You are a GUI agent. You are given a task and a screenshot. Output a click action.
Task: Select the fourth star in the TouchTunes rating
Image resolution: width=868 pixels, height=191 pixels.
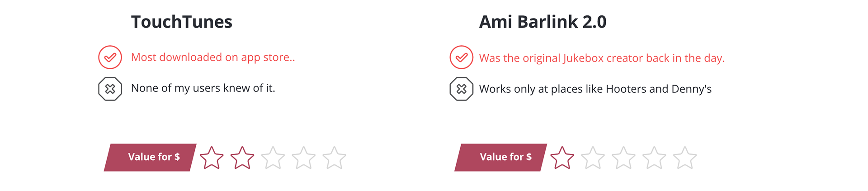point(303,158)
